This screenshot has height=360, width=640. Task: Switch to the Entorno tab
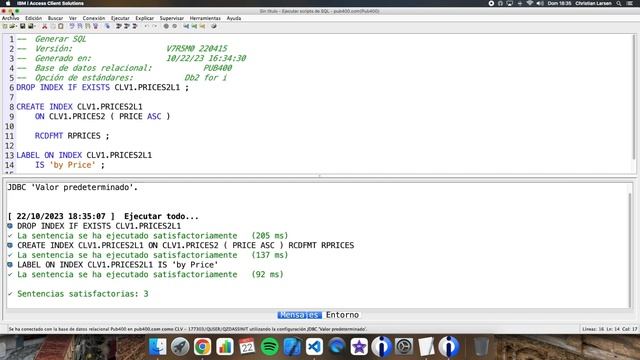pyautogui.click(x=342, y=315)
